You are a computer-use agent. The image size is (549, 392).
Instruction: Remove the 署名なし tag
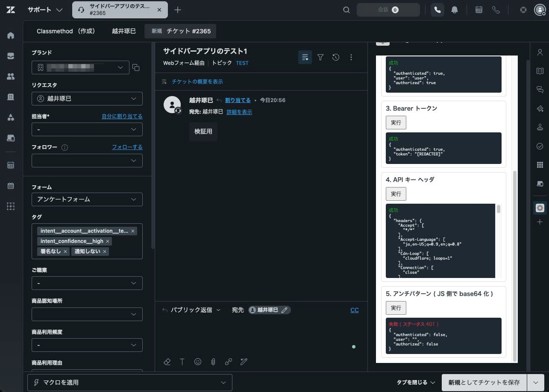coord(65,252)
